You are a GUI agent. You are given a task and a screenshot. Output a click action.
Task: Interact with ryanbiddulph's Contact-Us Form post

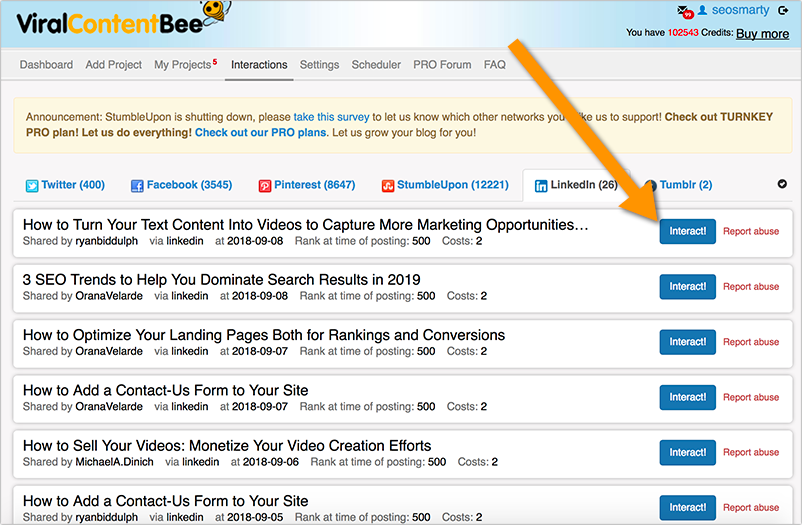click(687, 508)
